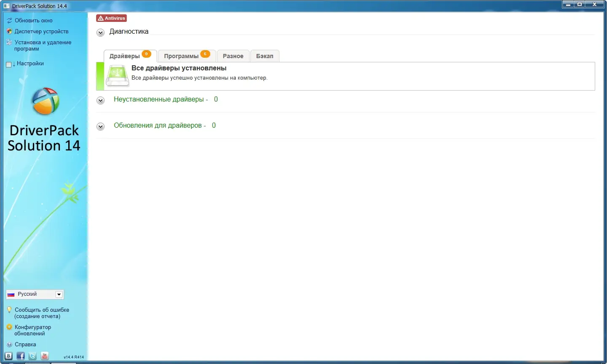Viewport: 607px width, 364px height.
Task: Minimize the DriverPack Solution window
Action: tap(568, 4)
